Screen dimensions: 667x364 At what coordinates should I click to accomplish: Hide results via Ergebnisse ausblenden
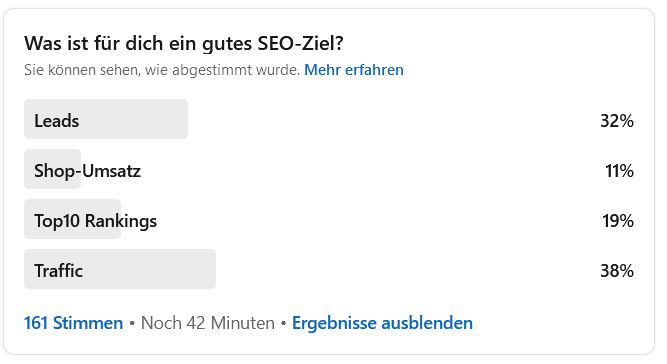382,323
